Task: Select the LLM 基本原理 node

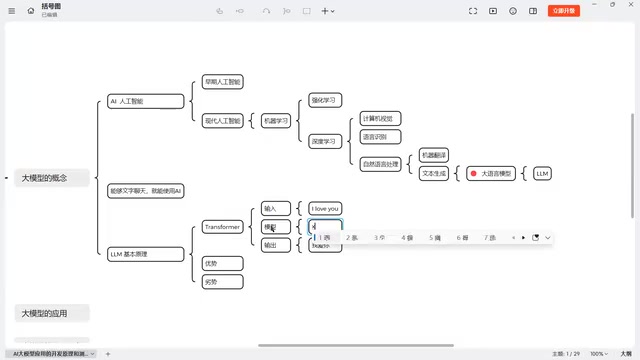Action: click(x=146, y=254)
